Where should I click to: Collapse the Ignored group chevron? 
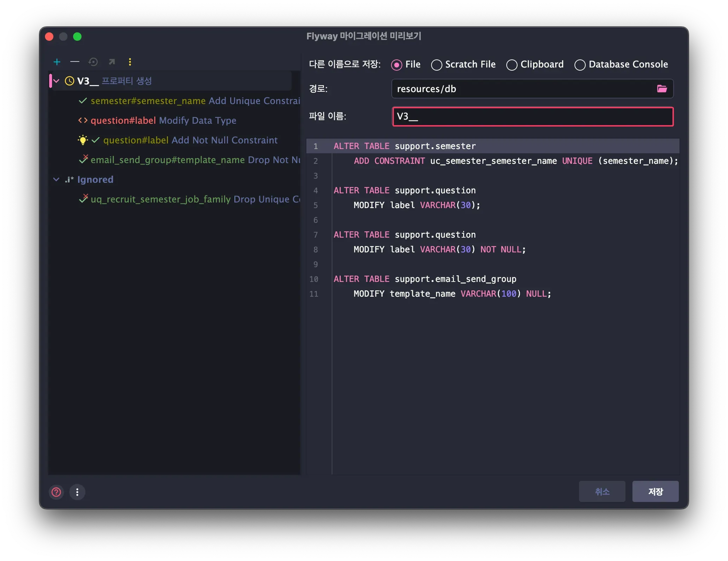point(56,180)
